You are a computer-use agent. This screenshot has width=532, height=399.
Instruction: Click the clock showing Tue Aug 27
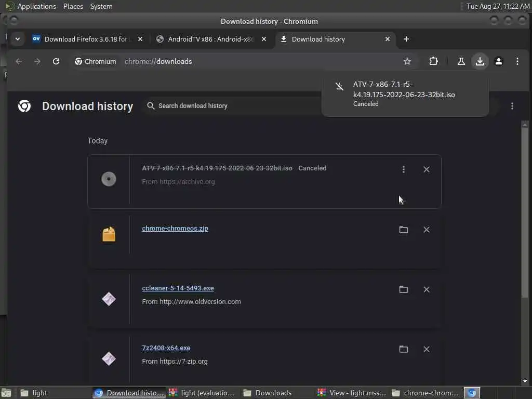(x=498, y=6)
